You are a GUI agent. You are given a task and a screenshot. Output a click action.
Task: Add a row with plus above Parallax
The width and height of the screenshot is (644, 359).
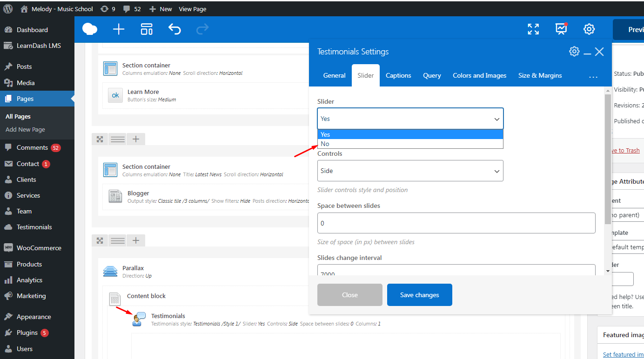point(136,240)
